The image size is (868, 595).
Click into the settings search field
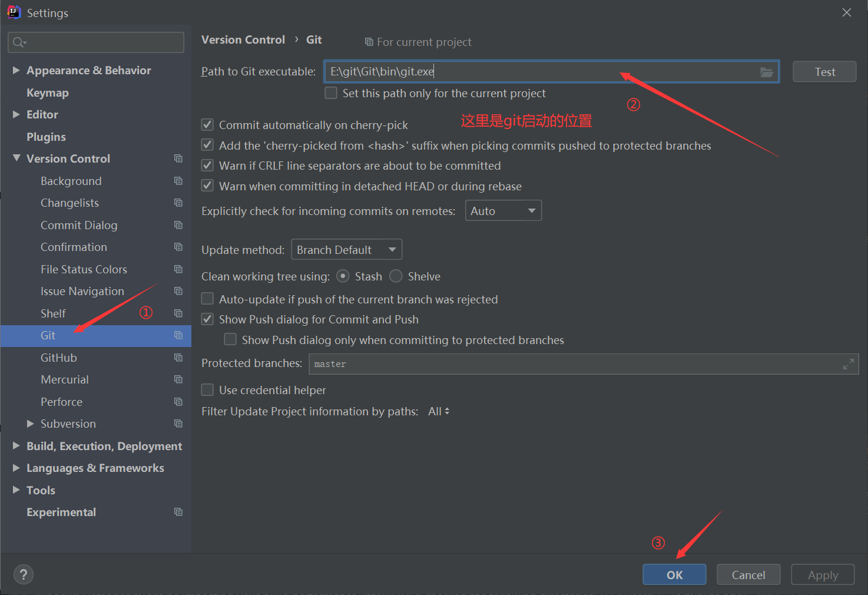96,42
